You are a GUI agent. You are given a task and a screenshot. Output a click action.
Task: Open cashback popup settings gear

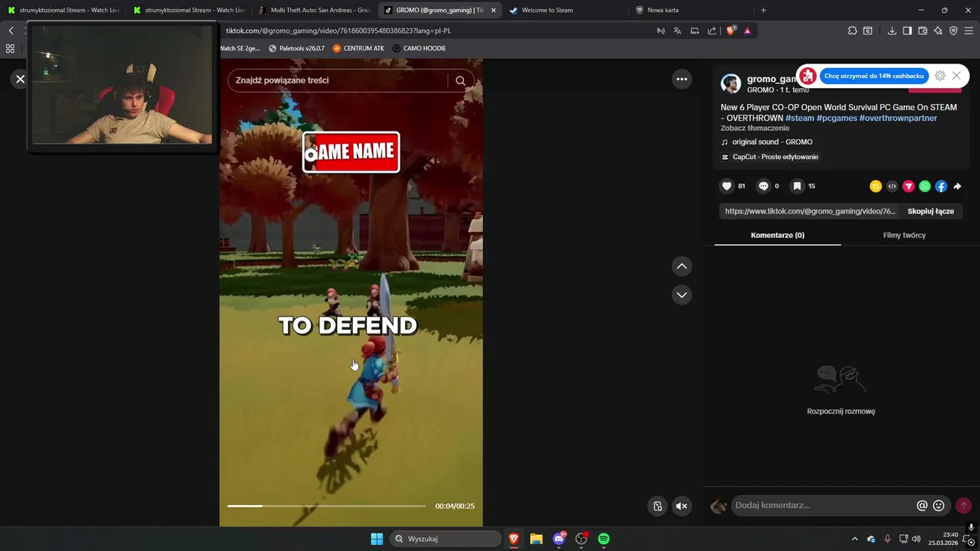coord(940,76)
